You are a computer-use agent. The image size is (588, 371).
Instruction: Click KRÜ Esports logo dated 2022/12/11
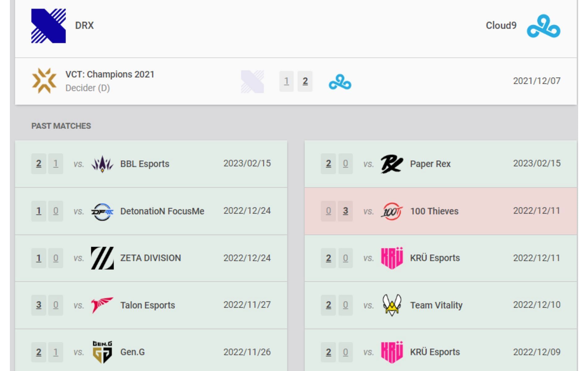pyautogui.click(x=392, y=258)
